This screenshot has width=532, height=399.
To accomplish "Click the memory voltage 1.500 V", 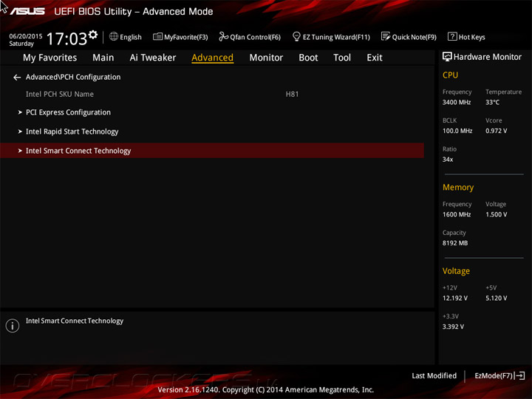I will tap(496, 214).
